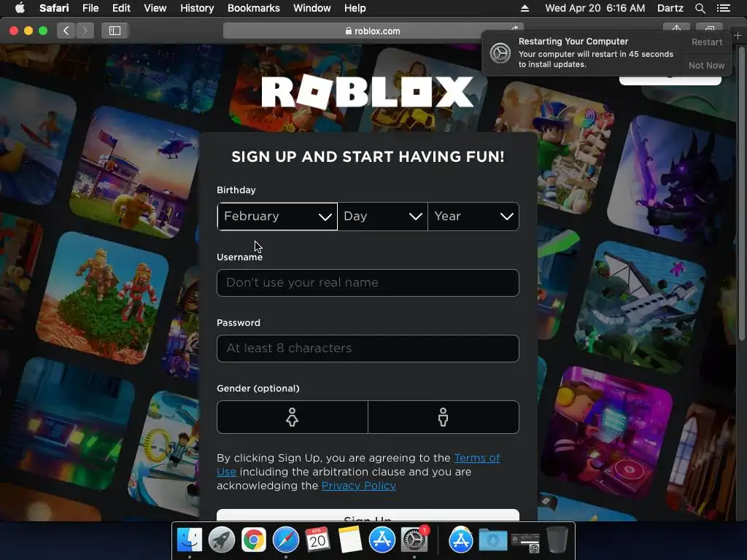This screenshot has height=560, width=747.
Task: Open the Day dropdown
Action: tap(382, 216)
